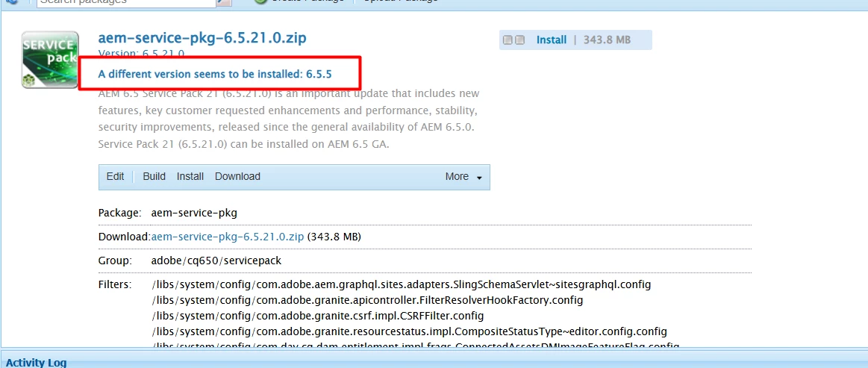The height and width of the screenshot is (368, 868).
Task: Click Download in the package toolbar
Action: click(x=237, y=176)
